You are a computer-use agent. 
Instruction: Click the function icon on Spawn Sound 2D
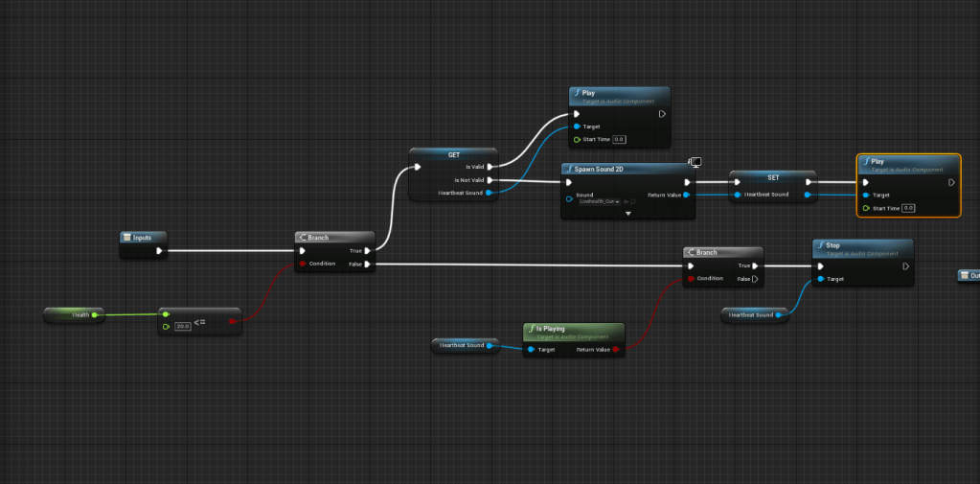coord(568,169)
